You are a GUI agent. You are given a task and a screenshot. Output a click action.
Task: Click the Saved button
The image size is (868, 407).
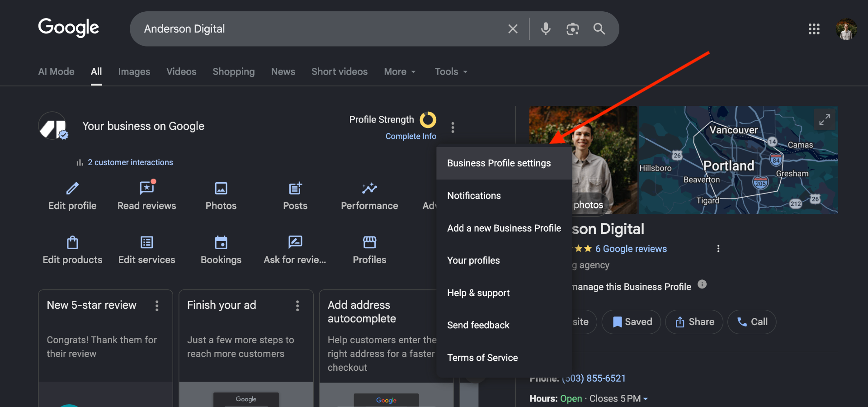coord(631,322)
